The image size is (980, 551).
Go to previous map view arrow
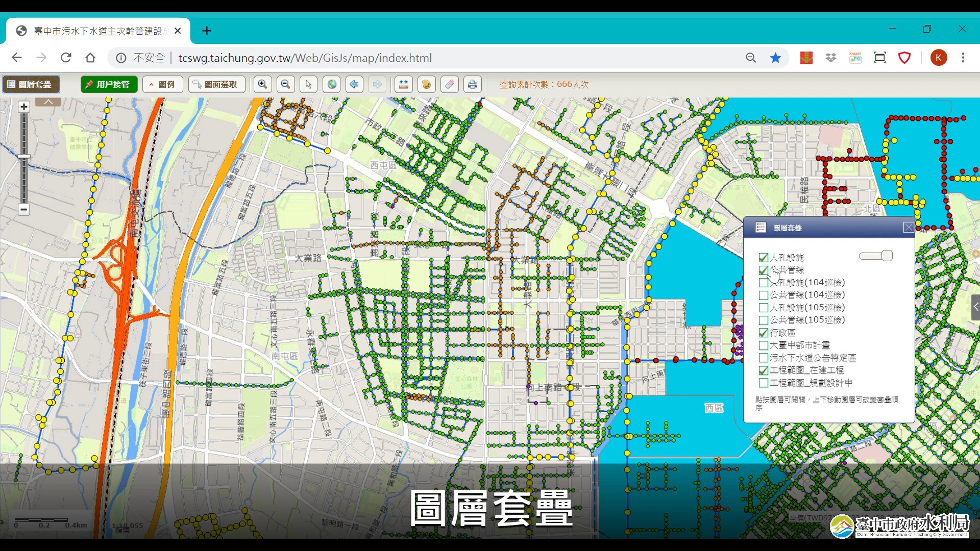coord(354,84)
